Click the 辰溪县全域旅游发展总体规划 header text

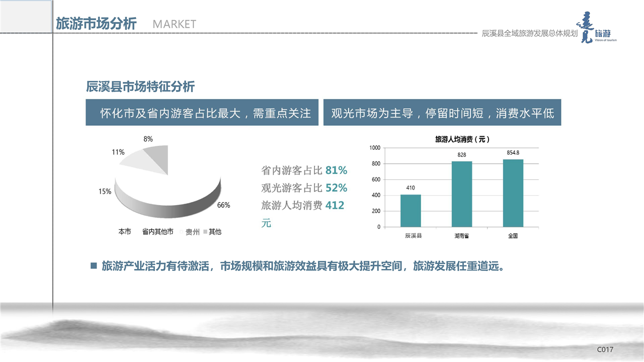(x=529, y=33)
